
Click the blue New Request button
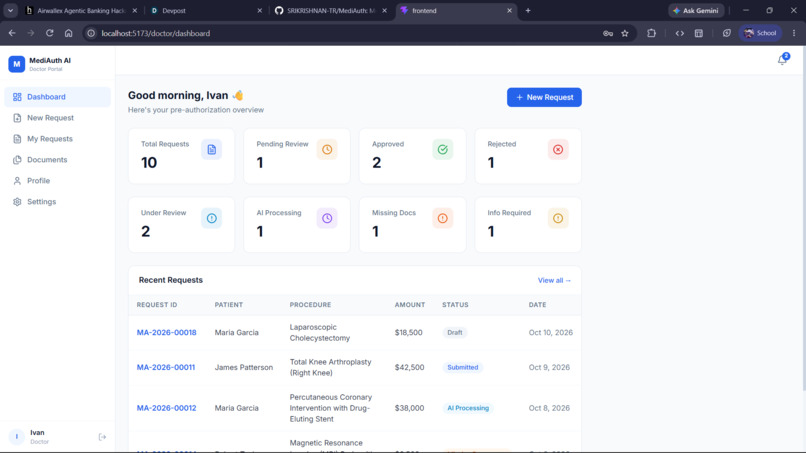[544, 97]
